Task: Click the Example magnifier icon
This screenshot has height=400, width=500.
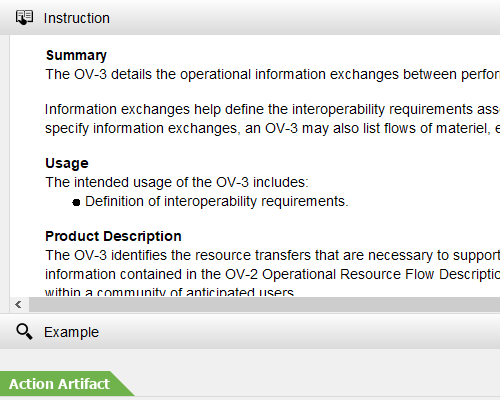Action: click(24, 332)
